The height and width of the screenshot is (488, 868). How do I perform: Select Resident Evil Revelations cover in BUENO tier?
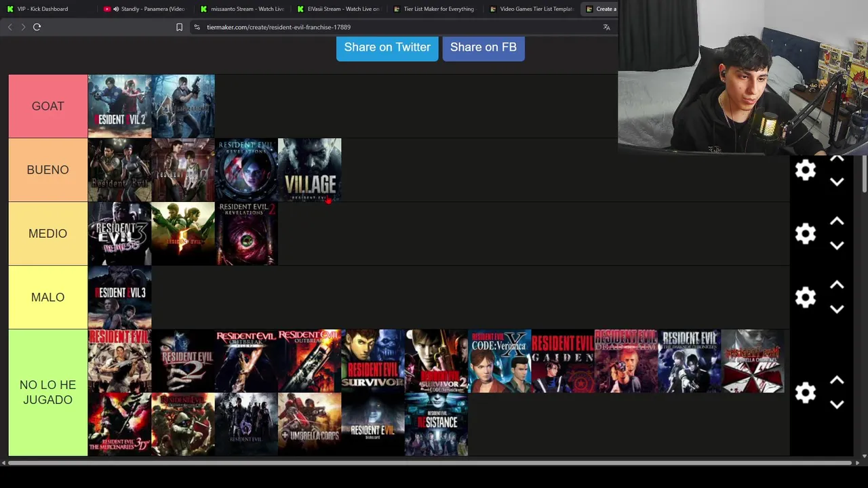[x=246, y=170]
